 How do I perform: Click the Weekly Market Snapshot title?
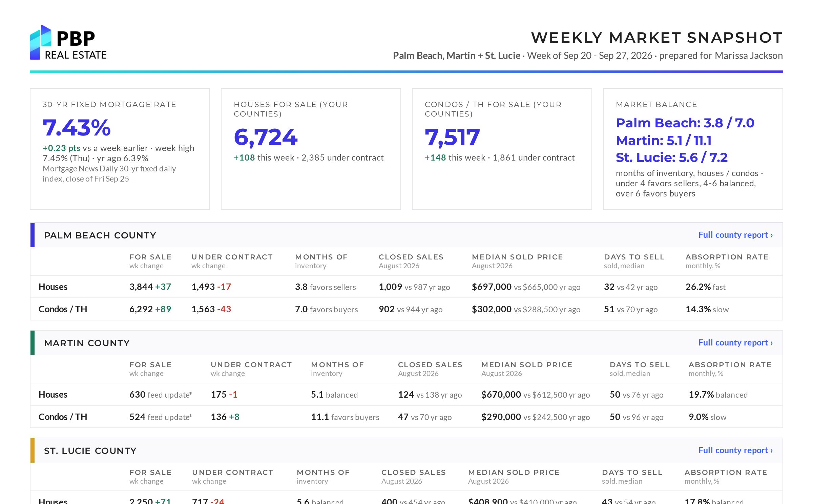(657, 37)
